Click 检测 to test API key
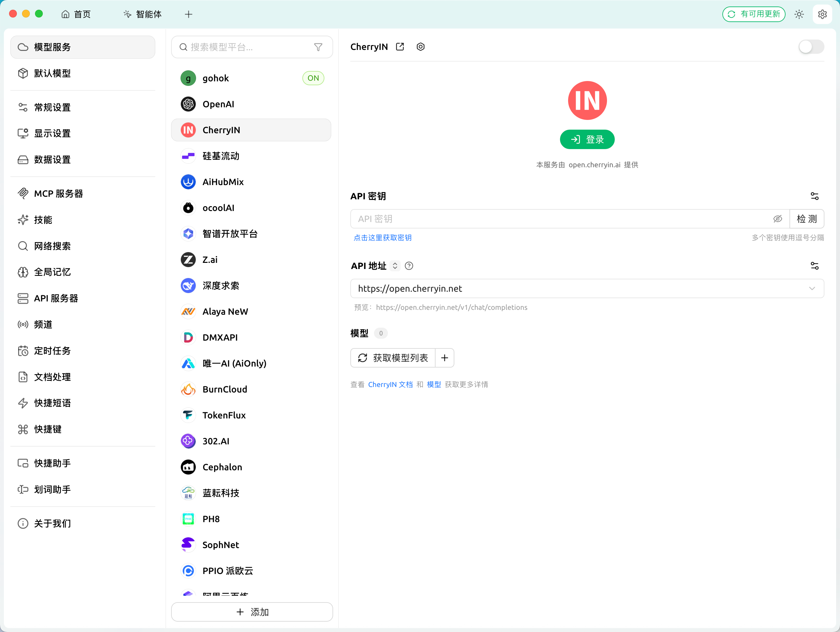The image size is (840, 632). tap(807, 219)
